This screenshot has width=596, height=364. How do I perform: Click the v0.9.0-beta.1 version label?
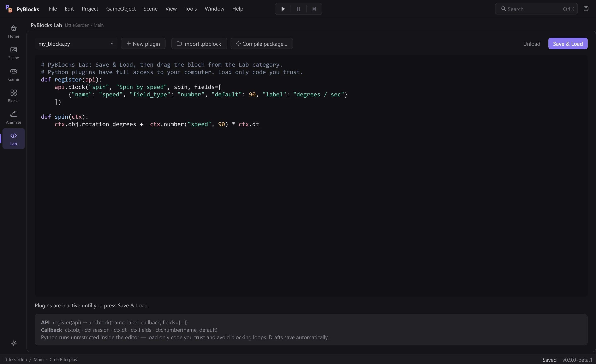(x=577, y=360)
